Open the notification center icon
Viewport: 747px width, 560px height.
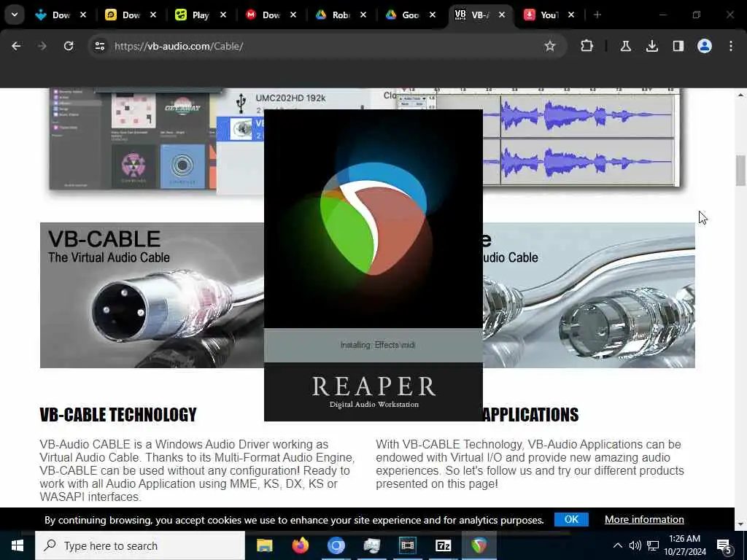[724, 546]
